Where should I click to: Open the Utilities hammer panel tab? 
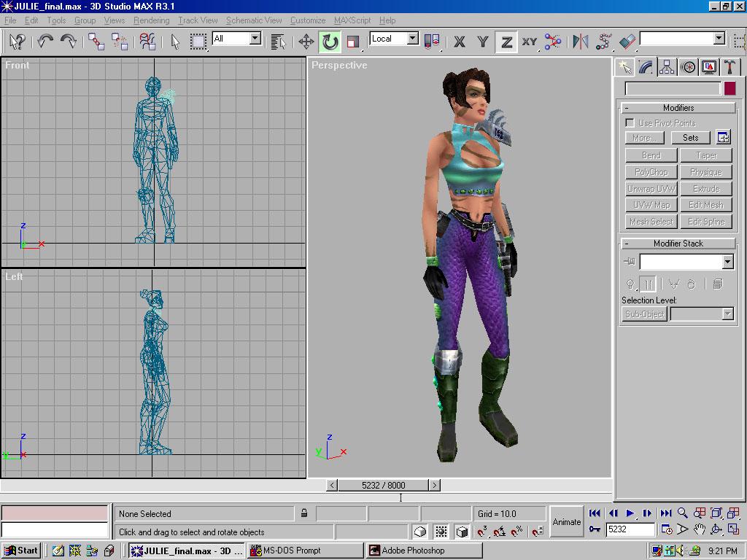(729, 67)
